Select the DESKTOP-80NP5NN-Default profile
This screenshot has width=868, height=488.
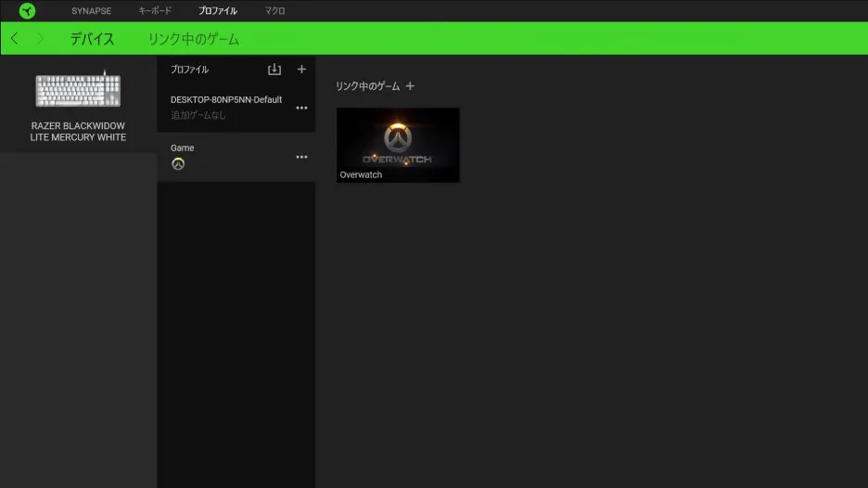[x=236, y=108]
